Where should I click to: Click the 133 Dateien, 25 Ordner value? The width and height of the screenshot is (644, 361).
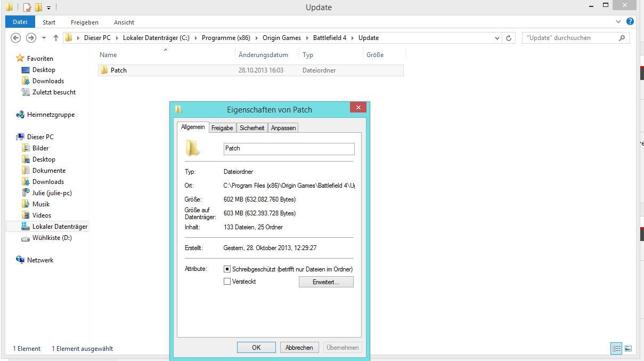253,227
